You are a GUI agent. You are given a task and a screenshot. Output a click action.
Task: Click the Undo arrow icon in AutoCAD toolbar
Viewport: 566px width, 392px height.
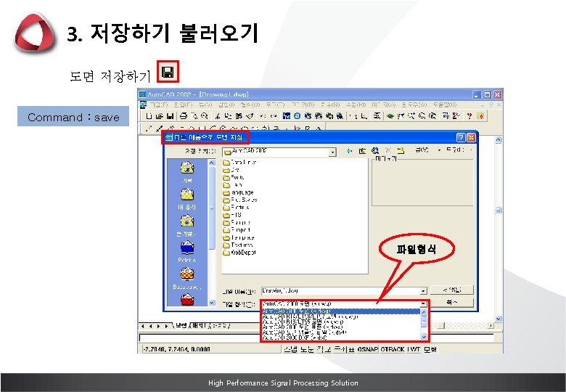(263, 116)
